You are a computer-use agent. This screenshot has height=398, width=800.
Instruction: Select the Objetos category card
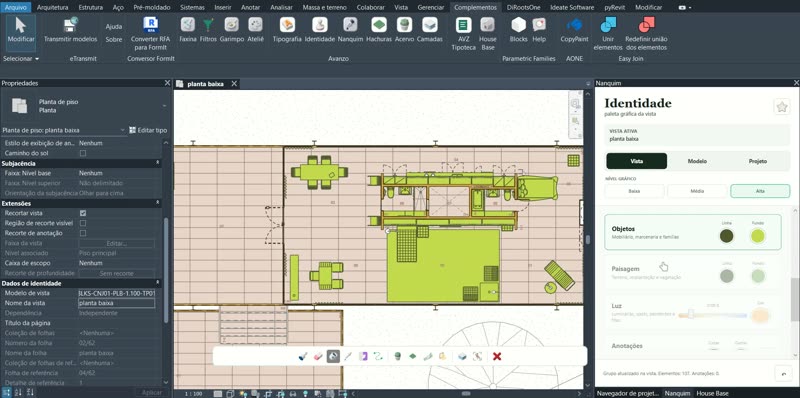[693, 232]
